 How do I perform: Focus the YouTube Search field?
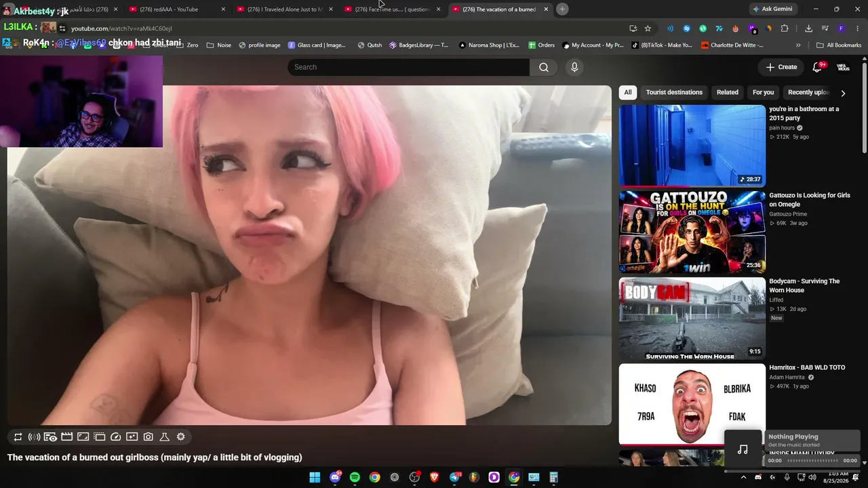point(409,67)
